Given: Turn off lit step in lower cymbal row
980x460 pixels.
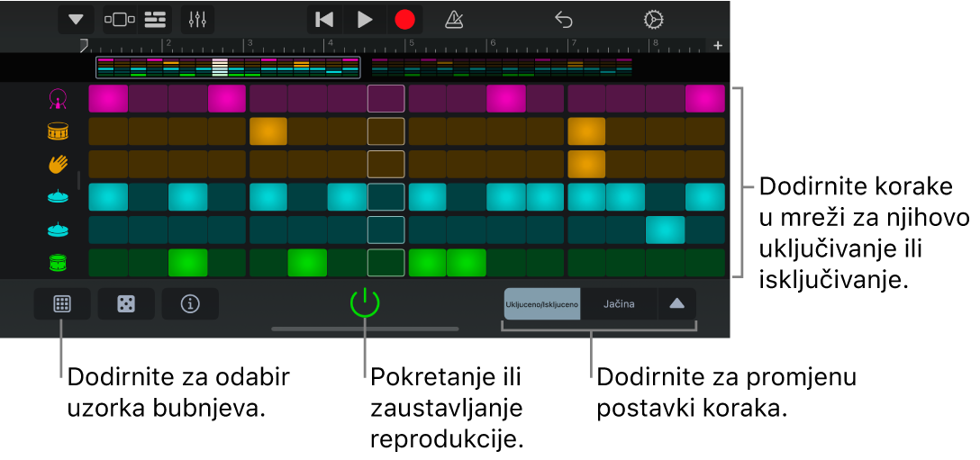Looking at the screenshot, I should click(666, 230).
